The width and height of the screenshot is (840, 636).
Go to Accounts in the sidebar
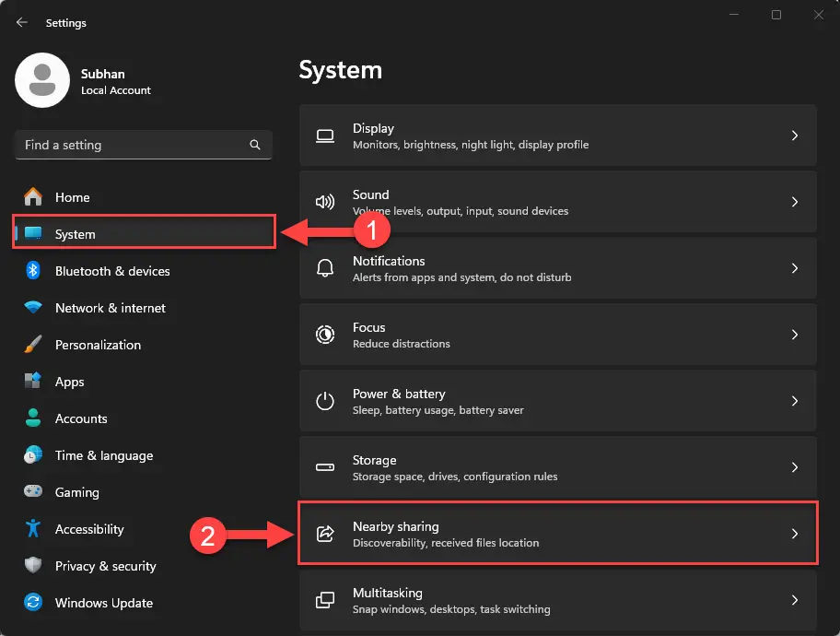tap(81, 418)
